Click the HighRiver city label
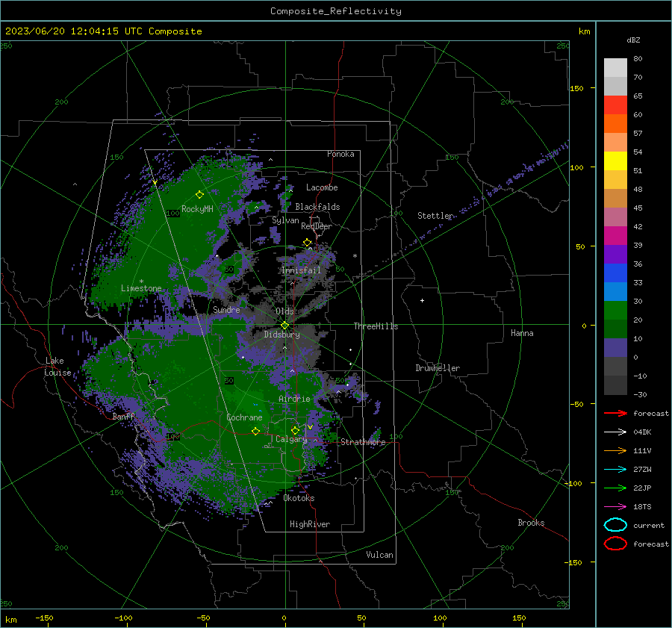 point(310,524)
